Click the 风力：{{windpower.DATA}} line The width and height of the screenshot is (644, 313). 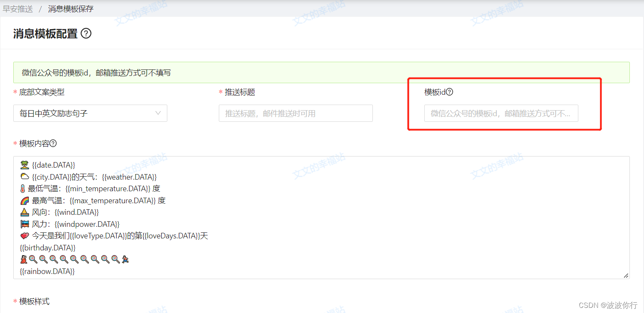pyautogui.click(x=70, y=224)
